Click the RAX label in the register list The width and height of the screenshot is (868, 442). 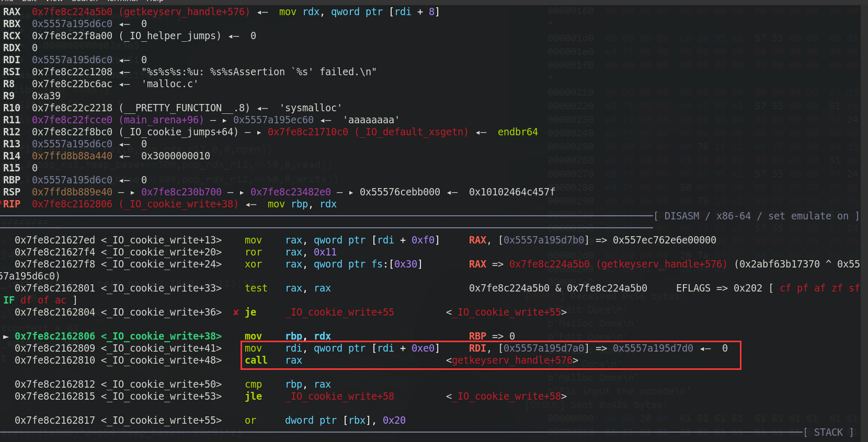(12, 11)
